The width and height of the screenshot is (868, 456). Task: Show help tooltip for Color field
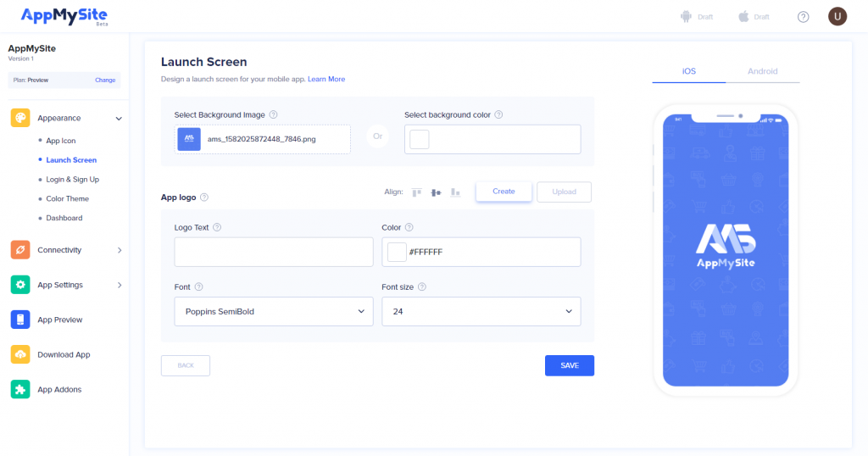tap(409, 227)
